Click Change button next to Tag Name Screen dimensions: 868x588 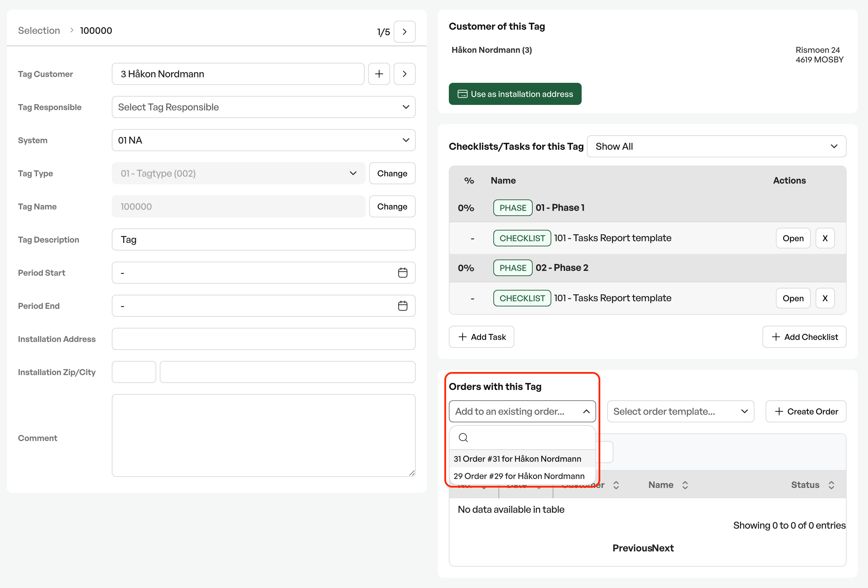point(392,207)
